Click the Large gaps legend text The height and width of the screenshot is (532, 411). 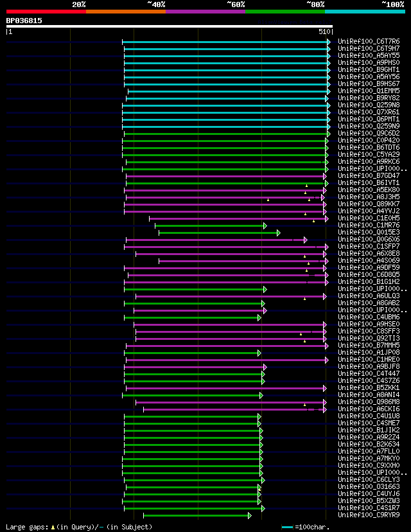click(x=28, y=527)
